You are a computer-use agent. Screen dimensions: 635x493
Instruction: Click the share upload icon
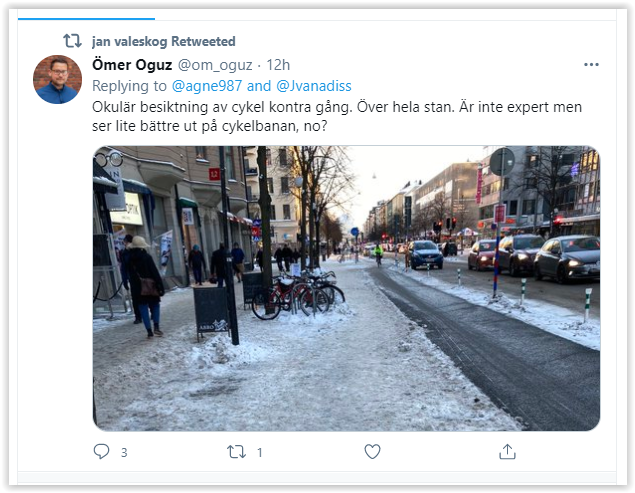507,452
